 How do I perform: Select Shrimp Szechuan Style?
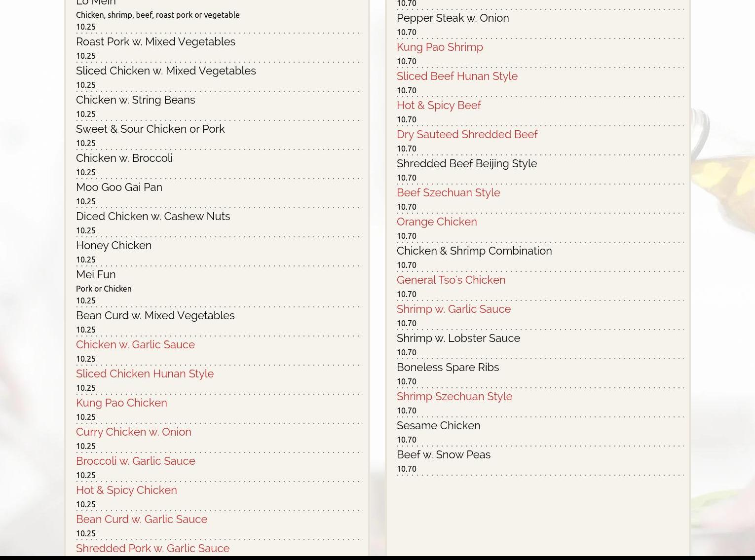coord(454,397)
